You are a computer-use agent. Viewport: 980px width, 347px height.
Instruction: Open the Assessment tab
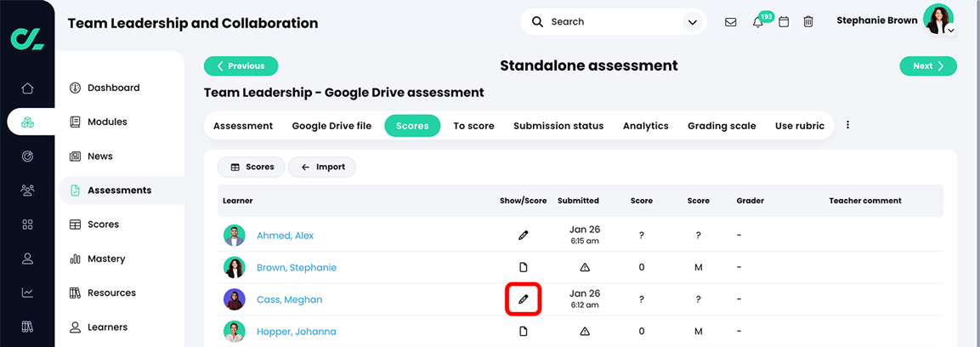click(243, 126)
